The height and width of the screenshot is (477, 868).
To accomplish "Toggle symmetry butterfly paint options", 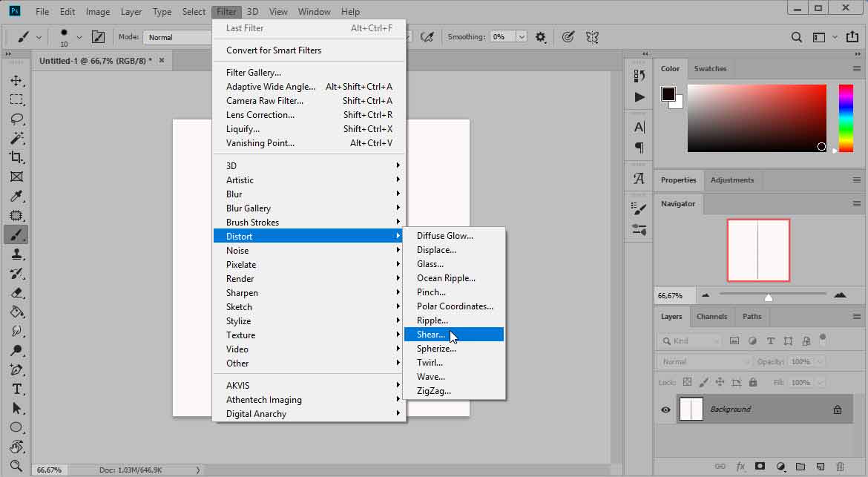I will tap(592, 36).
